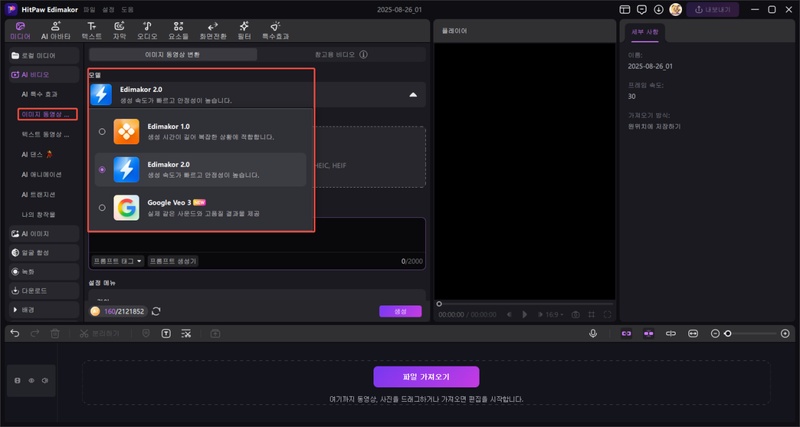Click the 프롬프트 생성기 button
Image resolution: width=800 pixels, height=427 pixels.
[173, 261]
